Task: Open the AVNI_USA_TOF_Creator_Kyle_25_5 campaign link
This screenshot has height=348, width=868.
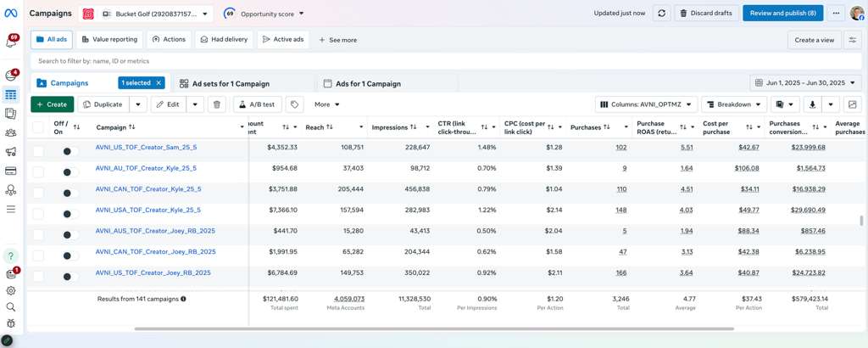Action: pyautogui.click(x=147, y=210)
